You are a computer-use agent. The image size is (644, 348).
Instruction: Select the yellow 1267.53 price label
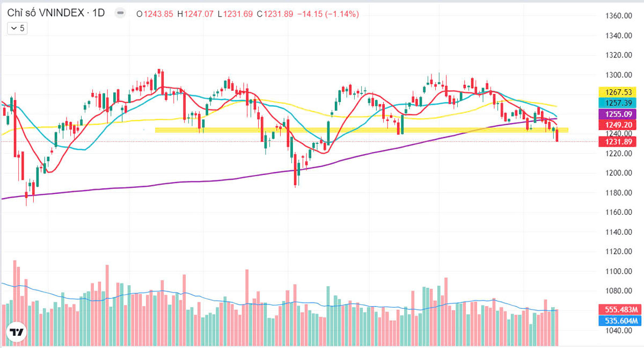[619, 92]
